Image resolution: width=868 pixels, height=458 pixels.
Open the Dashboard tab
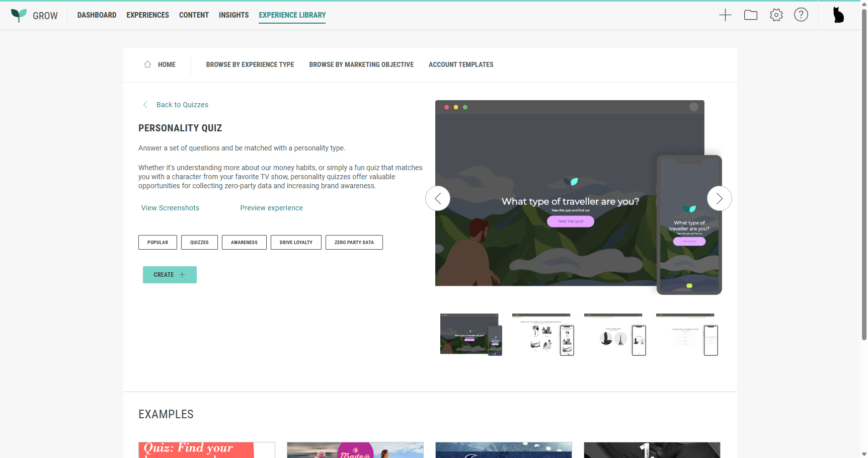click(97, 15)
